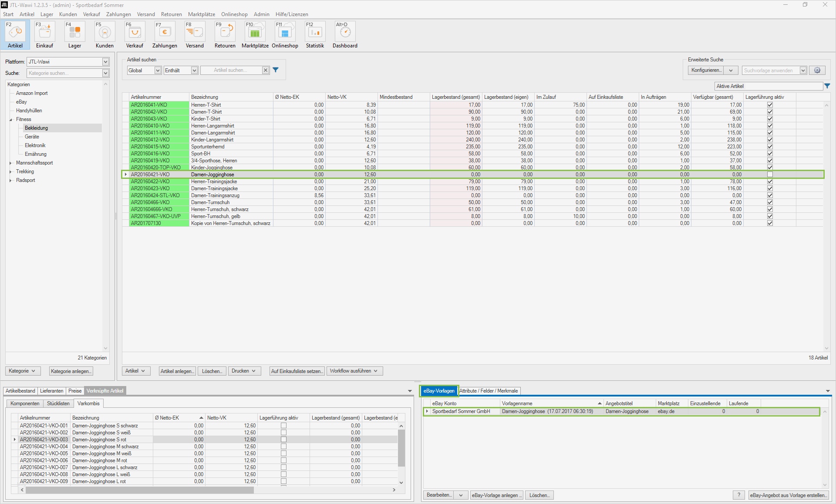Open the Marktplätze menu
This screenshot has height=504, width=836.
coord(201,14)
